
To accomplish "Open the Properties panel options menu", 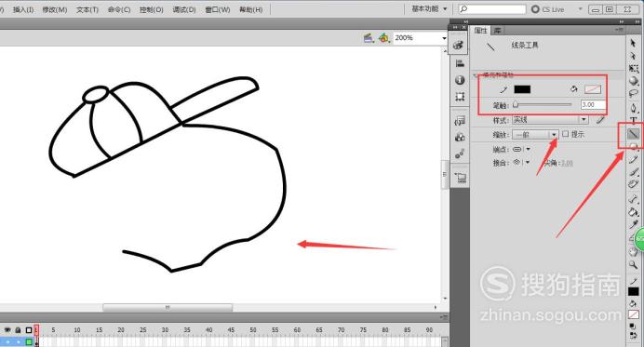I will (x=620, y=30).
